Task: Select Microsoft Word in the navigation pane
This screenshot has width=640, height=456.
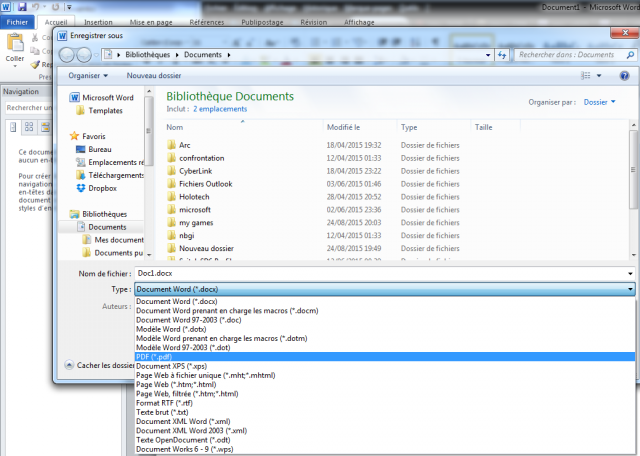Action: coord(101,98)
